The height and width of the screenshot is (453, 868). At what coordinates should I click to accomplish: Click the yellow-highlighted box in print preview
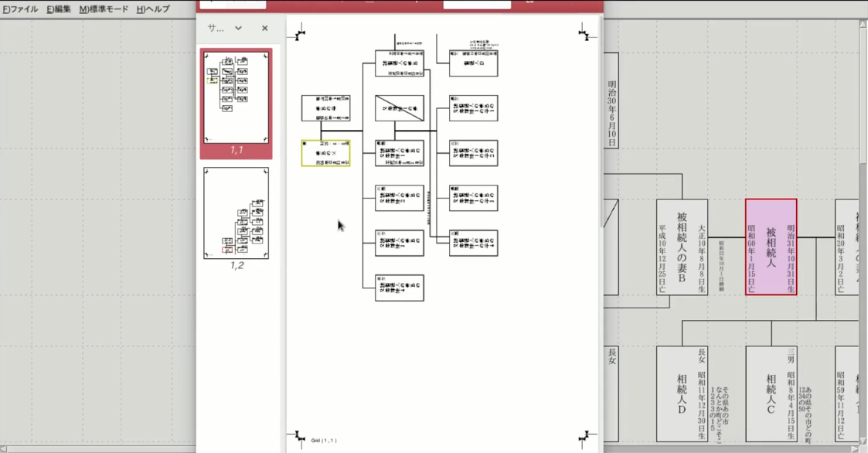pos(325,153)
